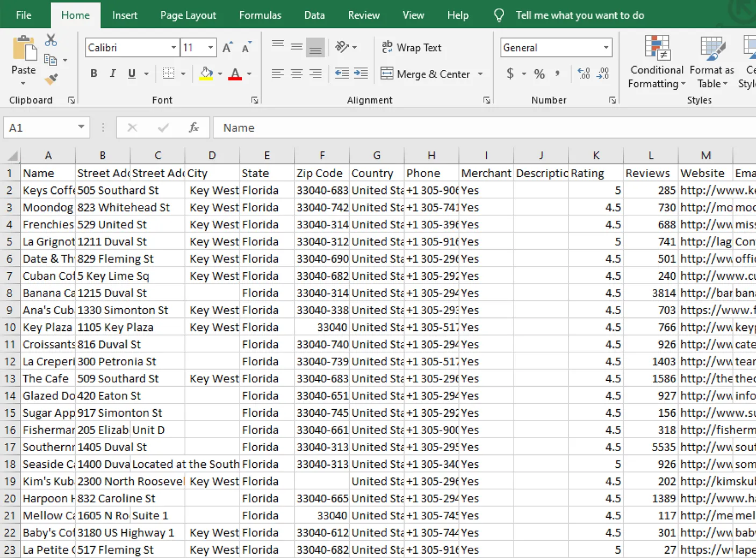
Task: Decrease font size with small A
Action: pos(246,47)
